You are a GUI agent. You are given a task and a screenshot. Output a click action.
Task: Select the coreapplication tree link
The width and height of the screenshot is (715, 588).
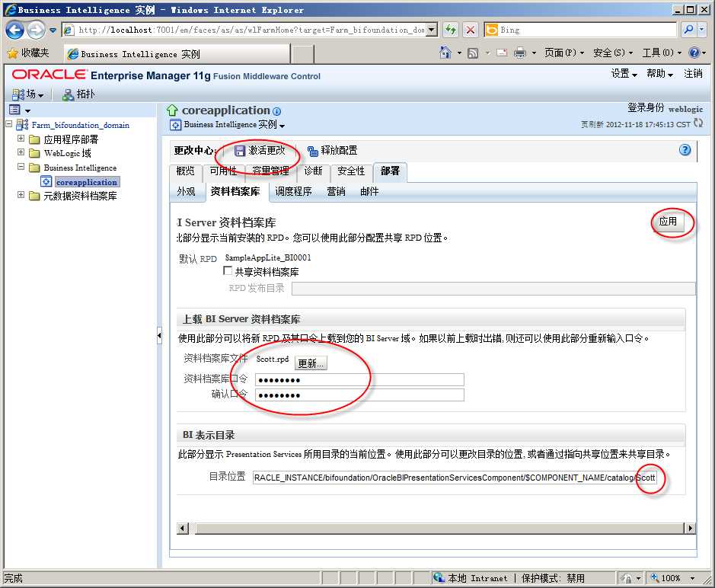pos(87,182)
